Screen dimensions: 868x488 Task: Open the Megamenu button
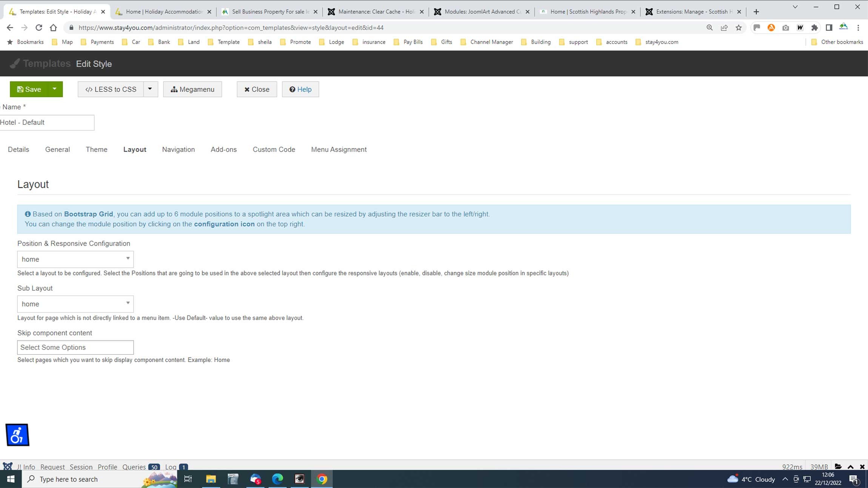pyautogui.click(x=192, y=89)
